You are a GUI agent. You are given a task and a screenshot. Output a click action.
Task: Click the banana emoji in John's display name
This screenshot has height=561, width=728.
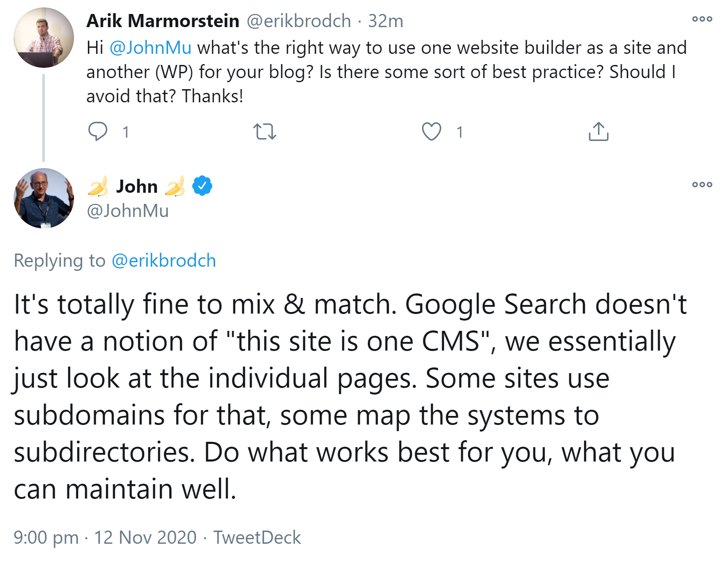98,185
